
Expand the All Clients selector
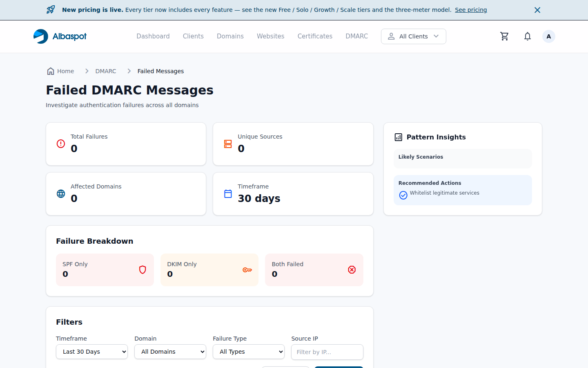pyautogui.click(x=413, y=36)
